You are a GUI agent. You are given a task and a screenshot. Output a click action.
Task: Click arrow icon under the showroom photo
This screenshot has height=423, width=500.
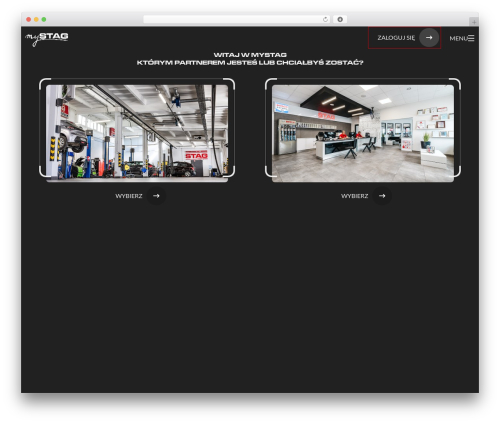(382, 196)
